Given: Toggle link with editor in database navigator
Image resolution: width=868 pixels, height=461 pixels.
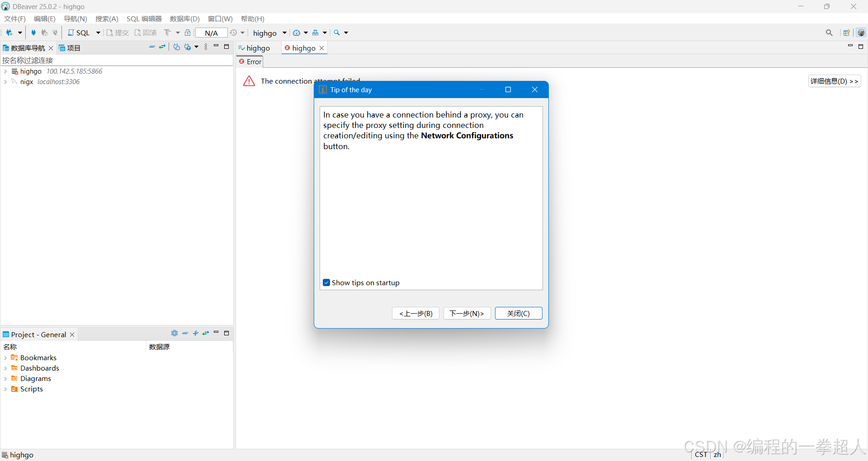Looking at the screenshot, I should (162, 47).
